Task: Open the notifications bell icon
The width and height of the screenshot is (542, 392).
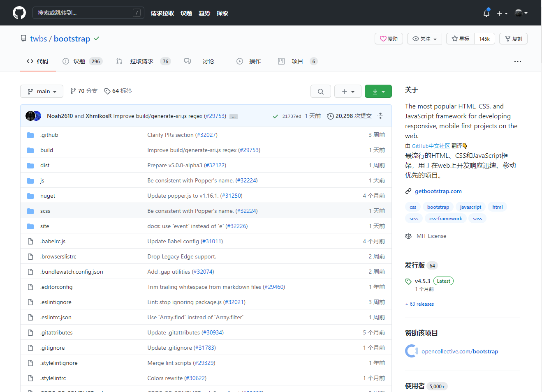Action: tap(486, 13)
